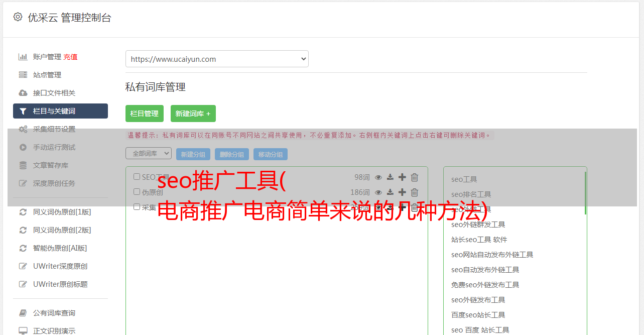
Task: Click the gear icon beside 优采云 管理控制台
Action: click(18, 17)
